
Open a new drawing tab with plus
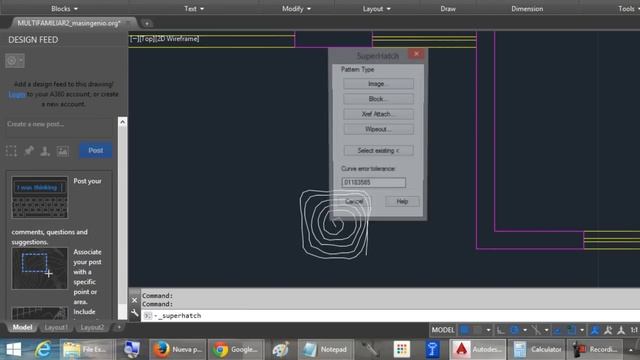pyautogui.click(x=147, y=23)
